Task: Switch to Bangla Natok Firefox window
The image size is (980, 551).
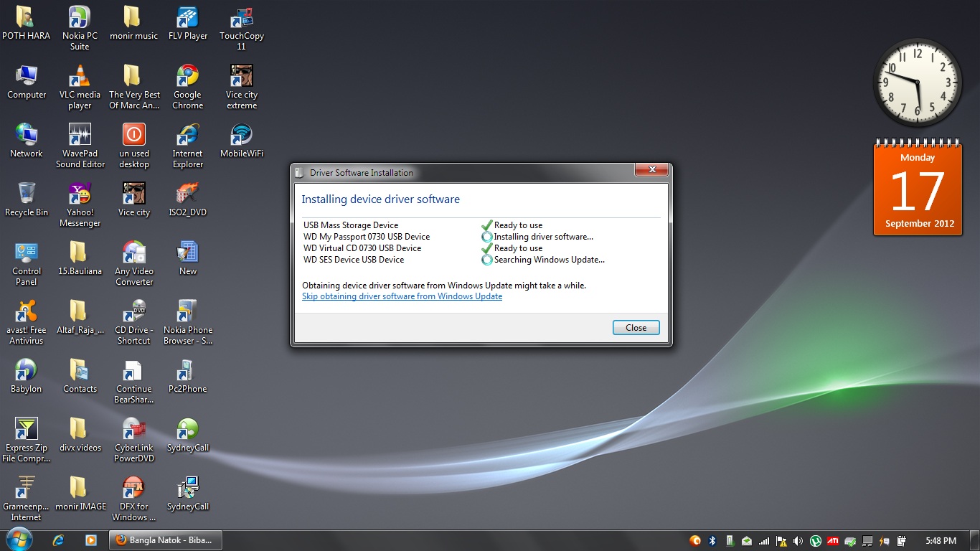Action: pos(165,540)
